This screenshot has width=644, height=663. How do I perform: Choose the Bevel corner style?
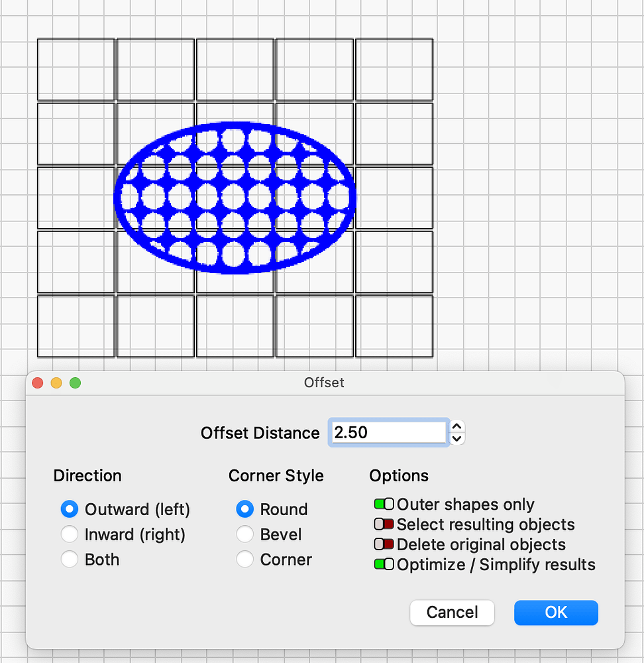tap(245, 534)
